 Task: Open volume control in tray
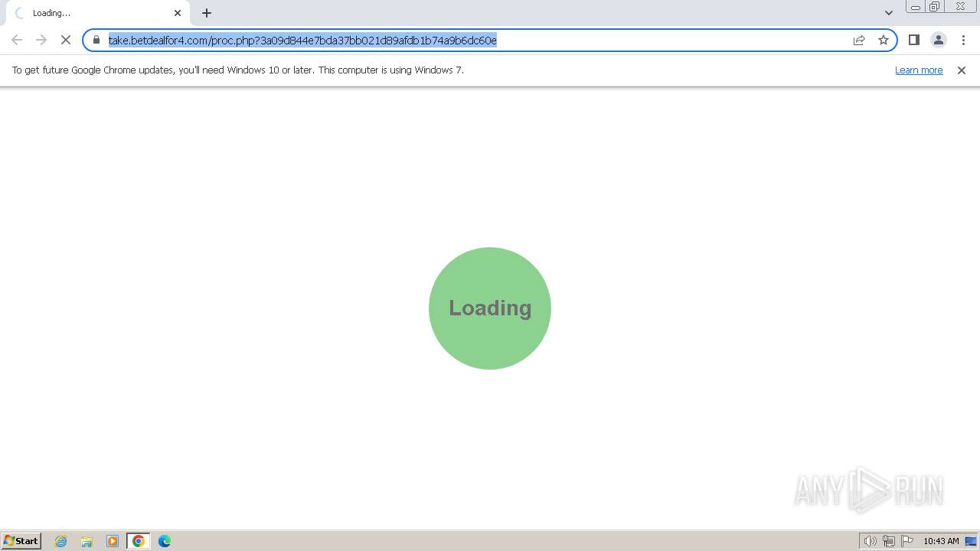[x=870, y=541]
